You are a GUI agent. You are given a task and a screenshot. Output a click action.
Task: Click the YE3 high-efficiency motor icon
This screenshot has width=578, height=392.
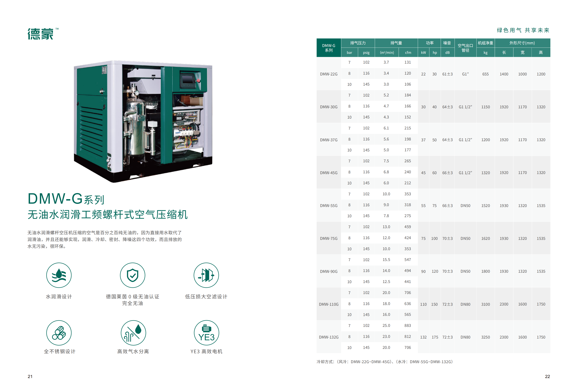tap(206, 333)
